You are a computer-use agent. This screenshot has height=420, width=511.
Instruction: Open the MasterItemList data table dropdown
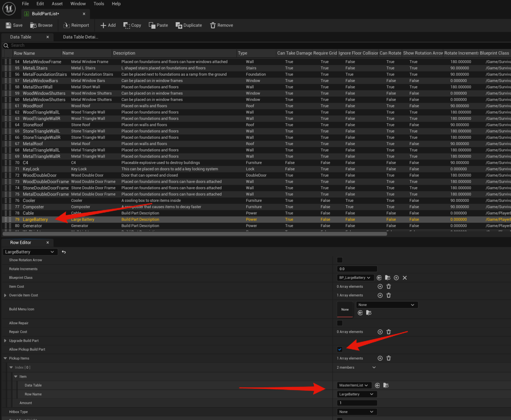(x=353, y=385)
